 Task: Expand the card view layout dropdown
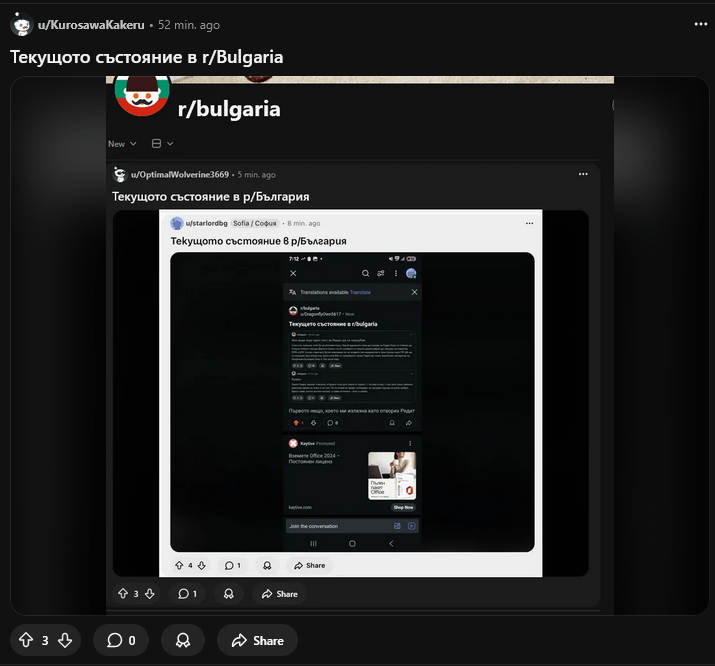coord(161,144)
